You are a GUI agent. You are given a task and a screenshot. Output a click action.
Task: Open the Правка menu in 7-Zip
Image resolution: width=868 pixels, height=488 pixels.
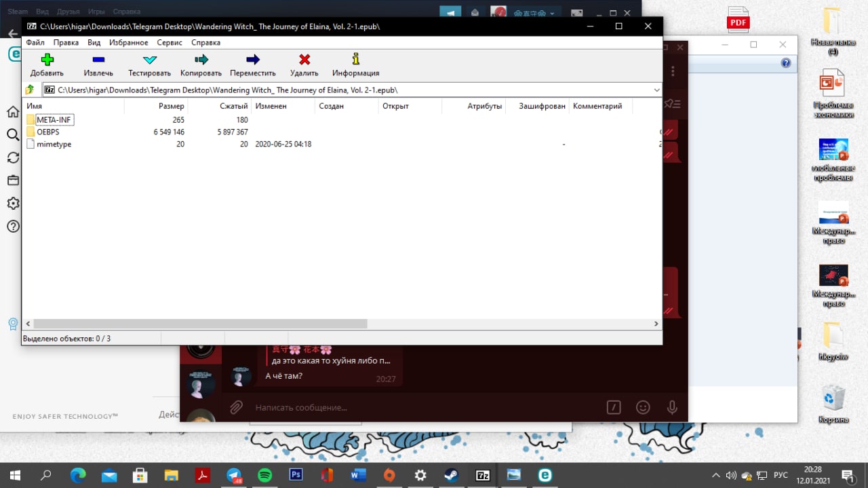pyautogui.click(x=66, y=42)
